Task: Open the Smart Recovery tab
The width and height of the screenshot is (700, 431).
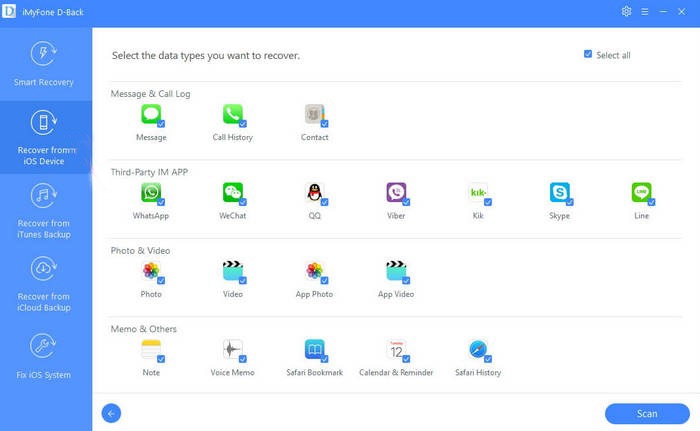Action: tap(44, 64)
